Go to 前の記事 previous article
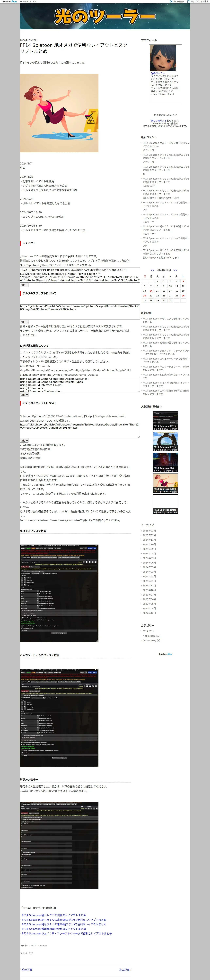Screen dimensions: 210x980 pyautogui.click(x=26, y=970)
